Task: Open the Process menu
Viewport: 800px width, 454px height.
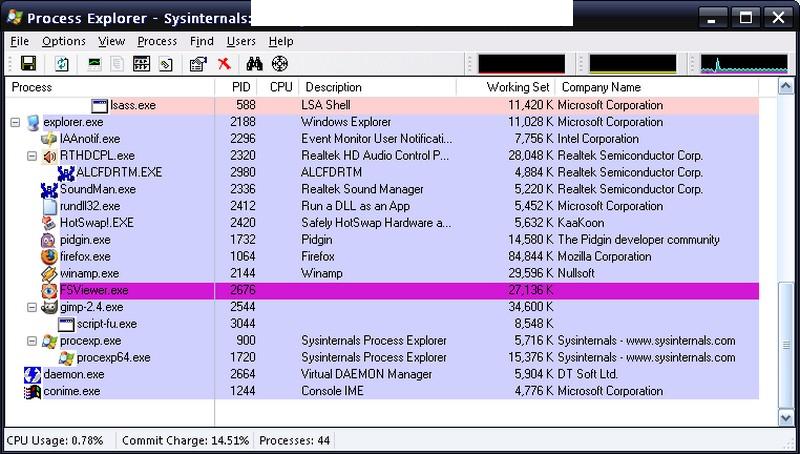Action: [x=157, y=41]
